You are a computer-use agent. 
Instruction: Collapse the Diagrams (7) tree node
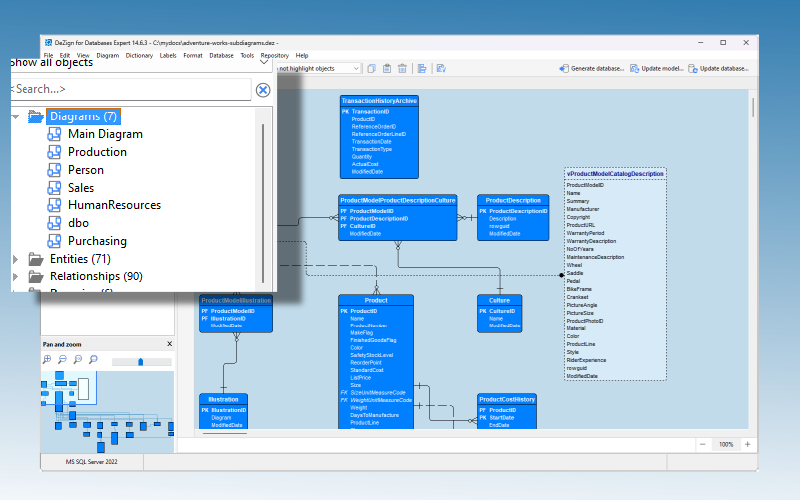coord(15,117)
